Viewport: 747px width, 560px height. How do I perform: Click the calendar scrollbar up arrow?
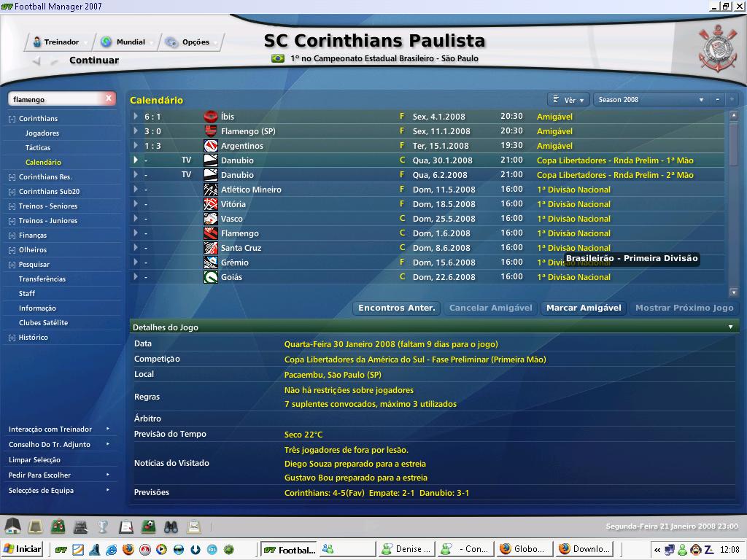(734, 115)
